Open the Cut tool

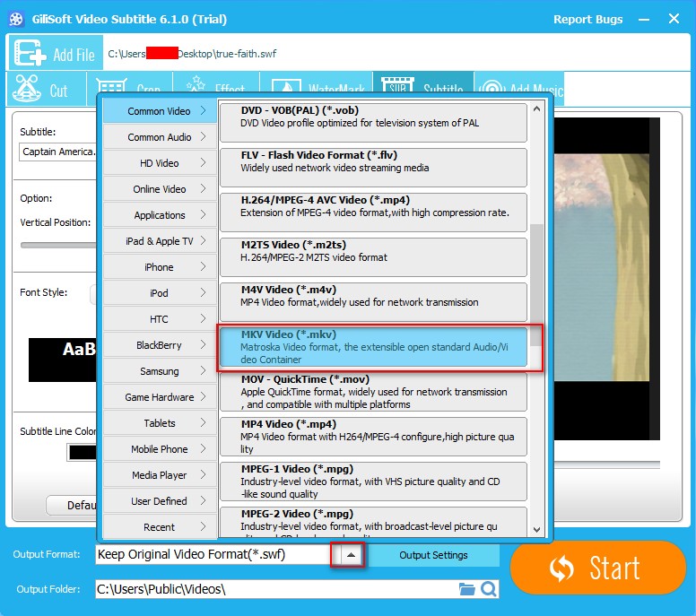pos(46,89)
